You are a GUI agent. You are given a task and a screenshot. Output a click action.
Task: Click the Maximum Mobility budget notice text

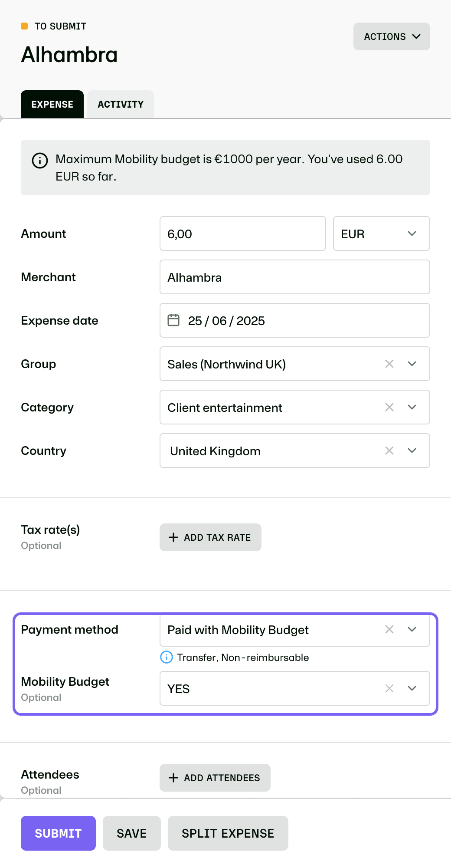[229, 168]
